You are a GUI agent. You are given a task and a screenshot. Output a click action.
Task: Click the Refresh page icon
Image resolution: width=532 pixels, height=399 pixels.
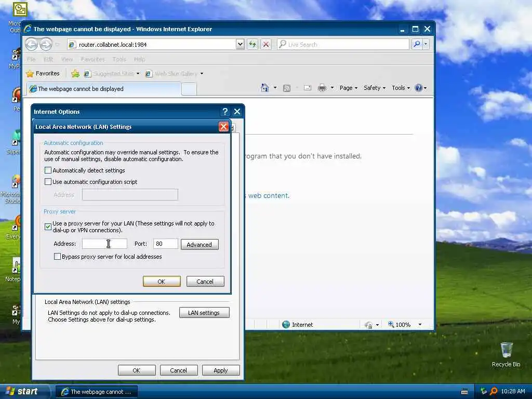(252, 44)
